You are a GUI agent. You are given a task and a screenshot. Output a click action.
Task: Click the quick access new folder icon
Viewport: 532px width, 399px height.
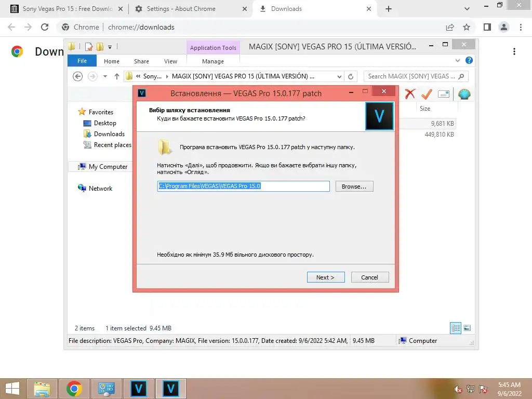[100, 46]
